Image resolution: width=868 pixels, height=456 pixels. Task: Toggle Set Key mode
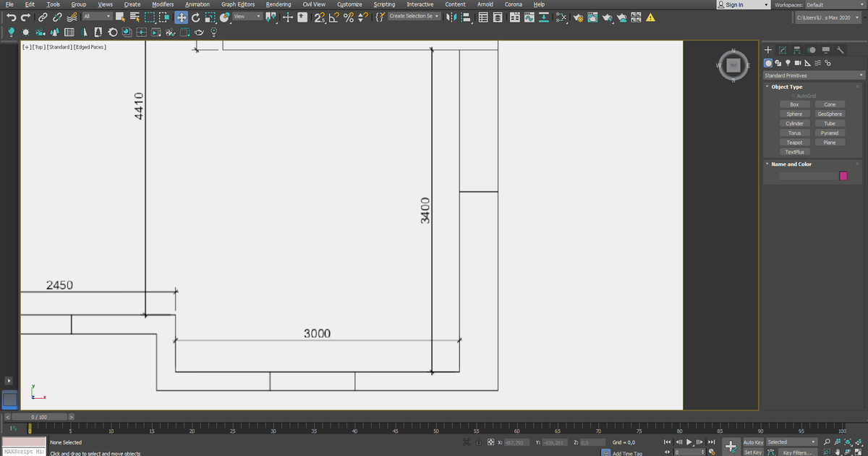pyautogui.click(x=753, y=452)
